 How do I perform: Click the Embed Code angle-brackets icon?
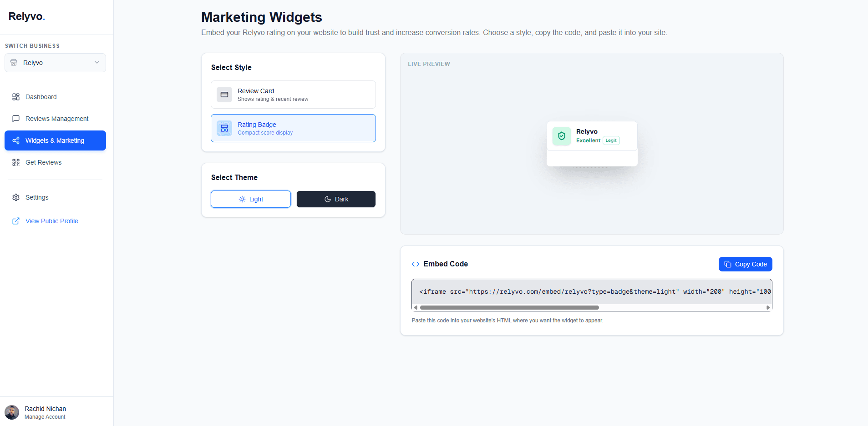tap(415, 264)
